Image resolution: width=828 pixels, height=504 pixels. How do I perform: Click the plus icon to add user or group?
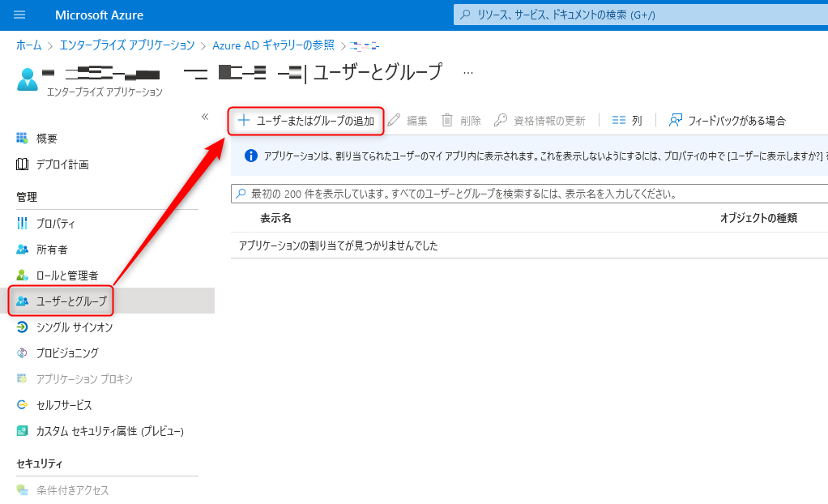pos(243,121)
